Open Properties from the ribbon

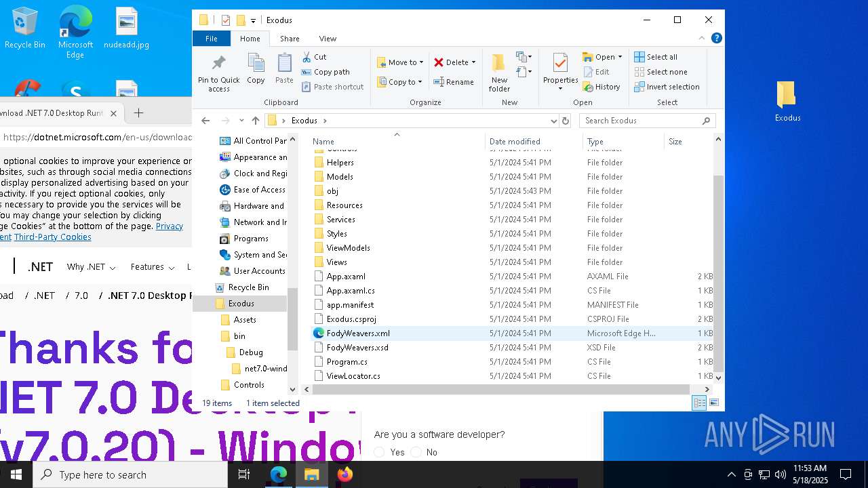[560, 73]
